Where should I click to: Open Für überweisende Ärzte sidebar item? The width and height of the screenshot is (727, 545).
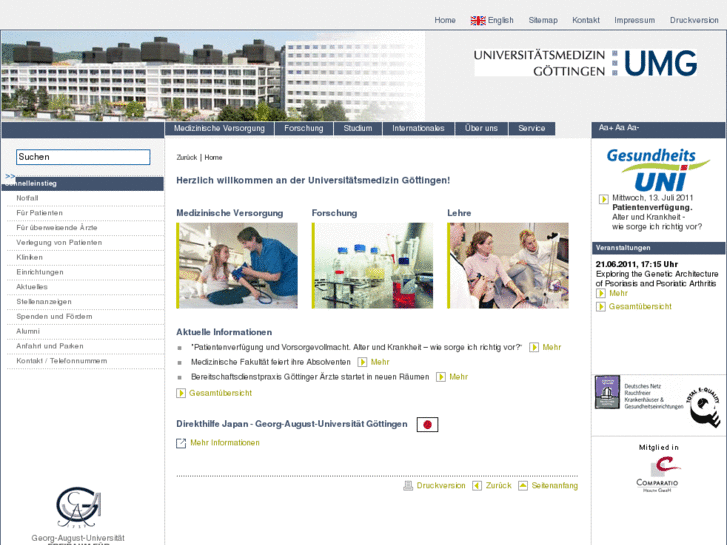[x=57, y=228]
